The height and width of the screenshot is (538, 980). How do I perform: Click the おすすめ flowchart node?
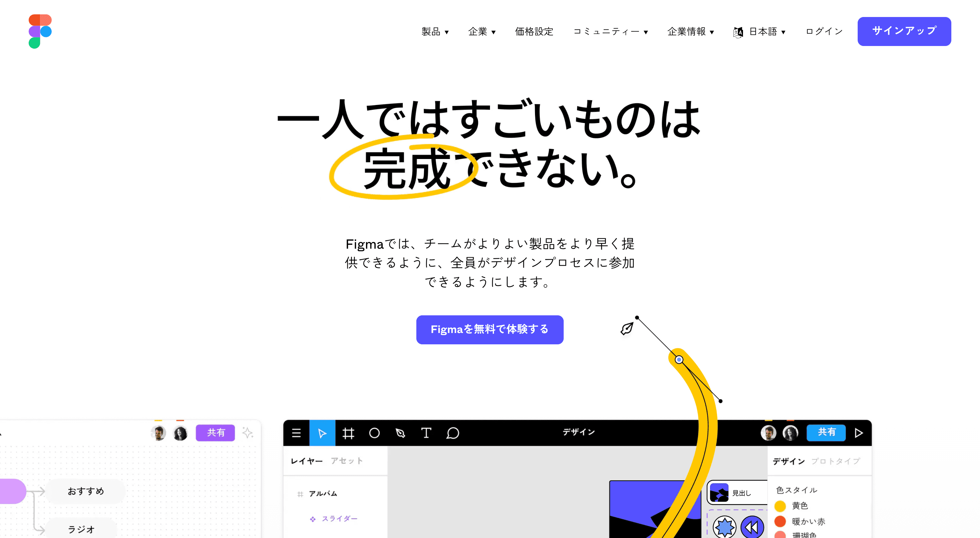click(x=86, y=491)
